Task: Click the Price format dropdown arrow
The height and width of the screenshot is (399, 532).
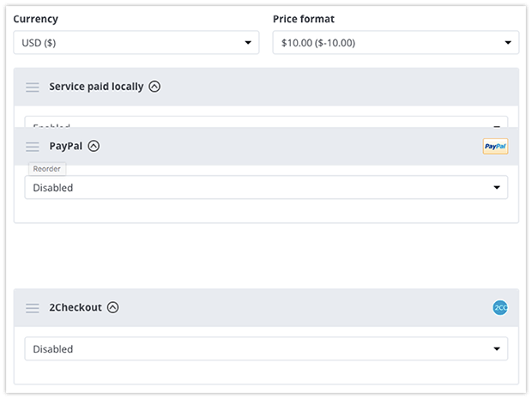Action: tap(508, 43)
